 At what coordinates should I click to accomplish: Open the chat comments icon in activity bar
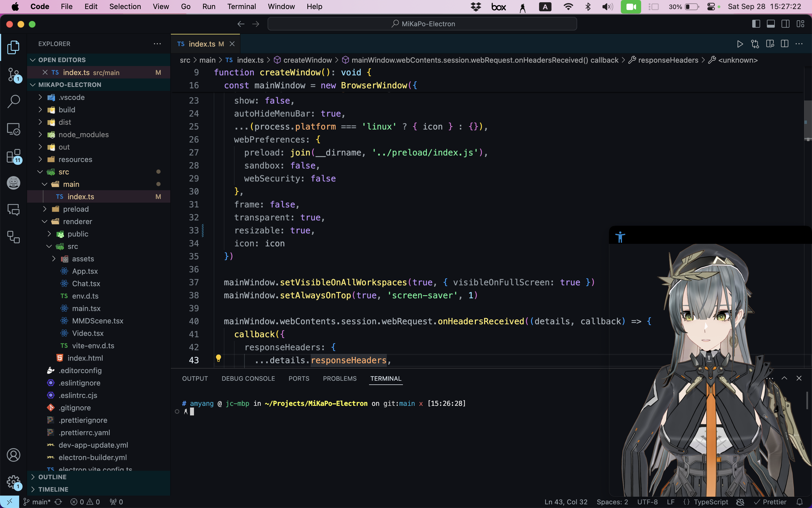(14, 210)
